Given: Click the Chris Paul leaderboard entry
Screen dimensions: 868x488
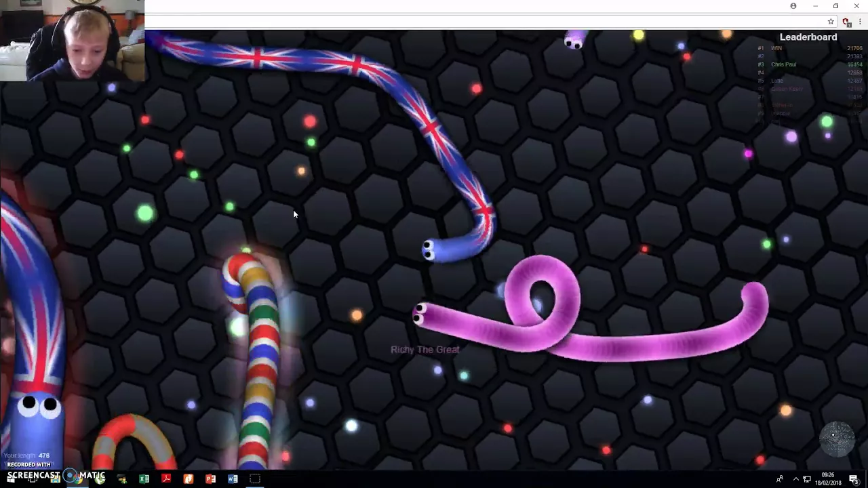Looking at the screenshot, I should [783, 64].
